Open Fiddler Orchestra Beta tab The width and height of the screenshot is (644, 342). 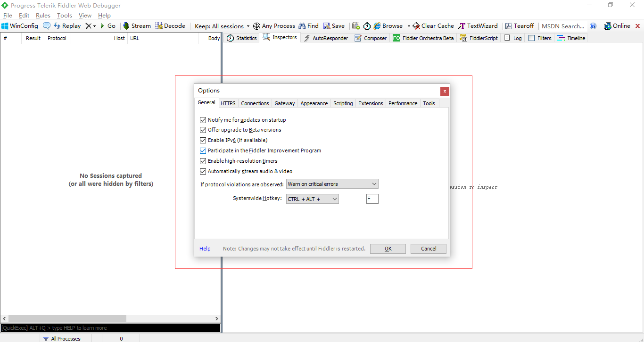423,38
